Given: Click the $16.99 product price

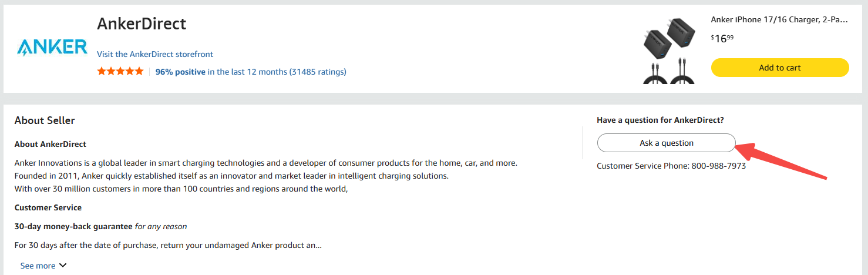Looking at the screenshot, I should [x=722, y=39].
